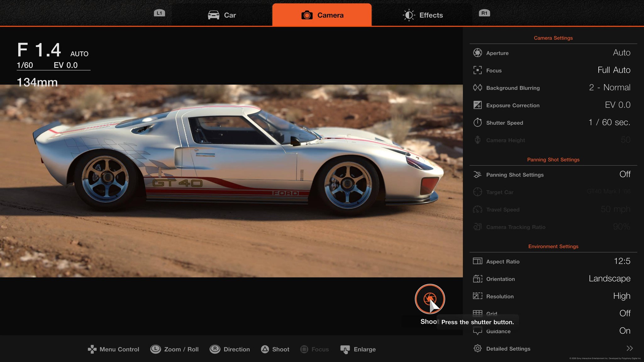Click the Enlarge cursor icon
This screenshot has height=362, width=644.
pos(345,349)
